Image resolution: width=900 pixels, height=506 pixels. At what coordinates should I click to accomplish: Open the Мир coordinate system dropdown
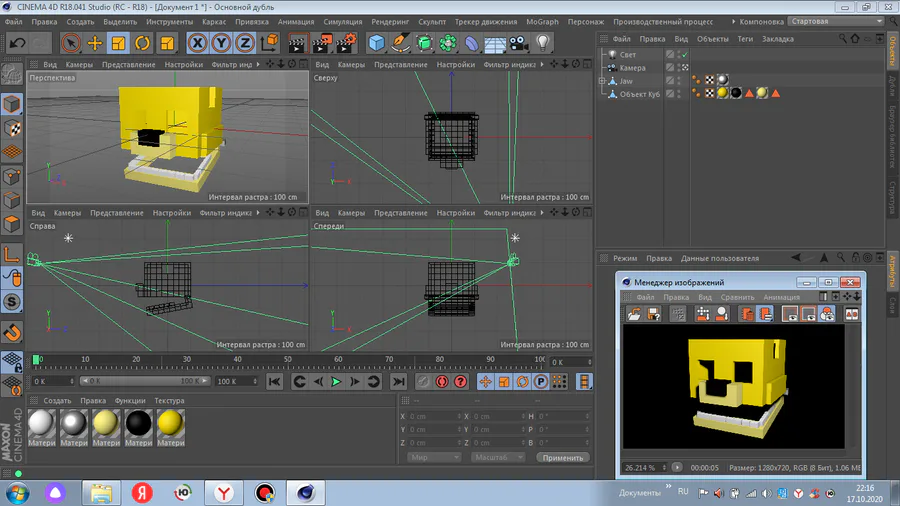pos(434,457)
